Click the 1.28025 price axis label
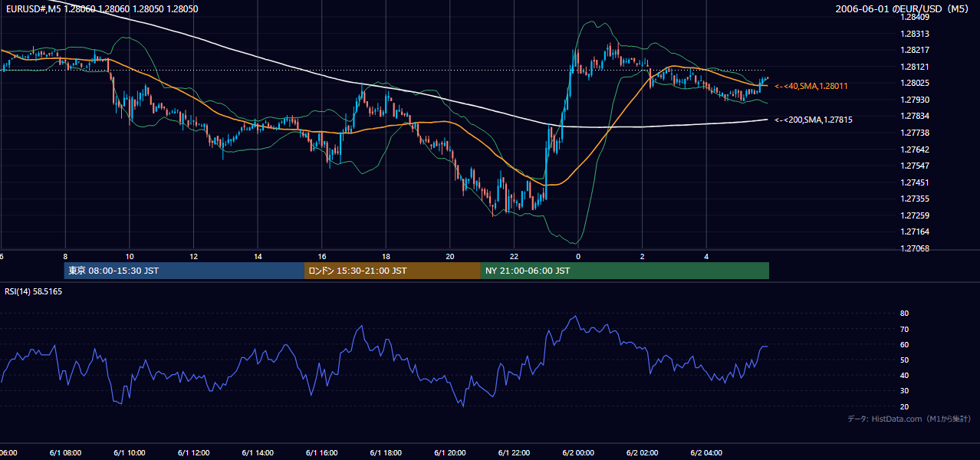The image size is (980, 460). [x=915, y=83]
